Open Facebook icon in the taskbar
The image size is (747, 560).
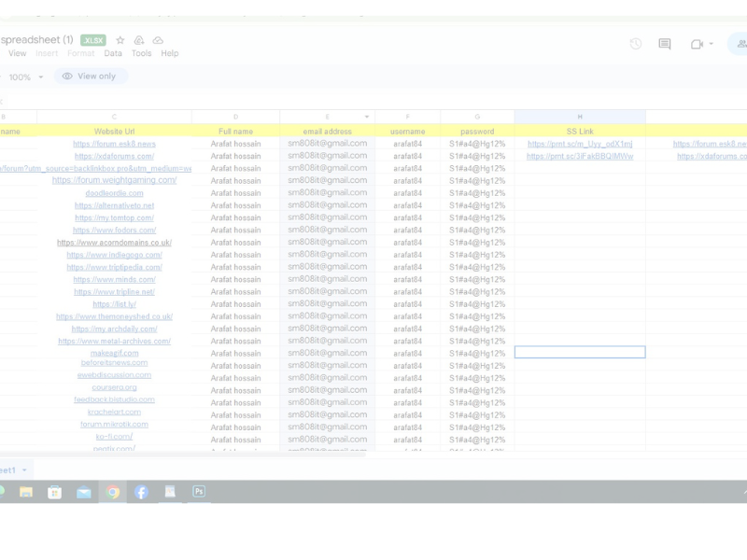(x=141, y=492)
